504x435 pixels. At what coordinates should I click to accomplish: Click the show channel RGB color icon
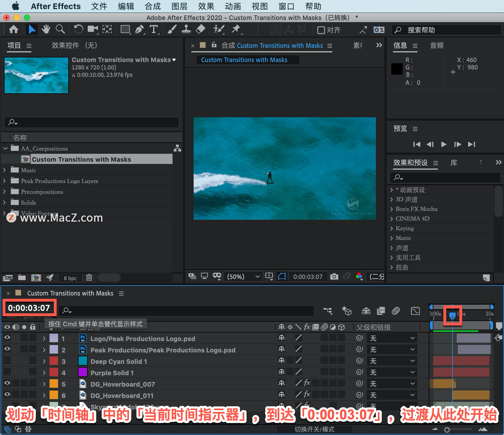pos(359,276)
